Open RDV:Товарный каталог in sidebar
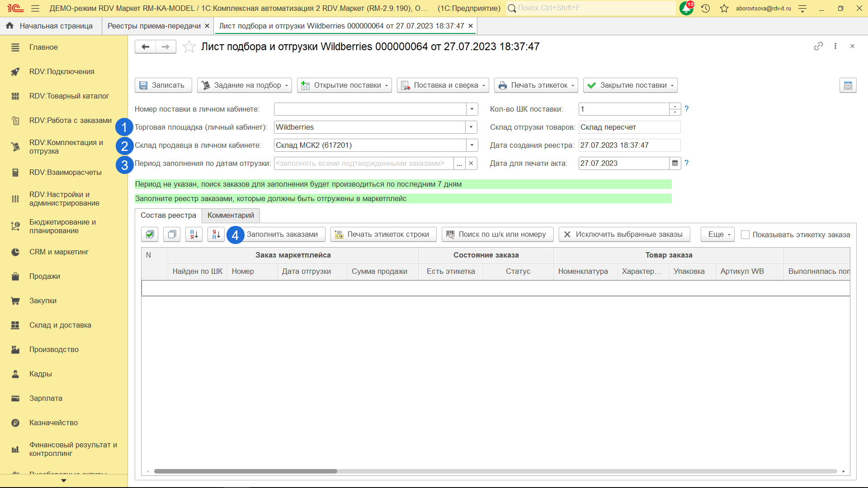The width and height of the screenshot is (868, 488). click(x=69, y=96)
